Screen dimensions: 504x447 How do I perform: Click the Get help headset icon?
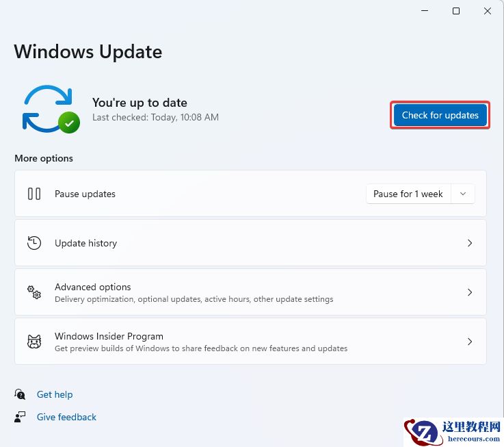tap(20, 394)
